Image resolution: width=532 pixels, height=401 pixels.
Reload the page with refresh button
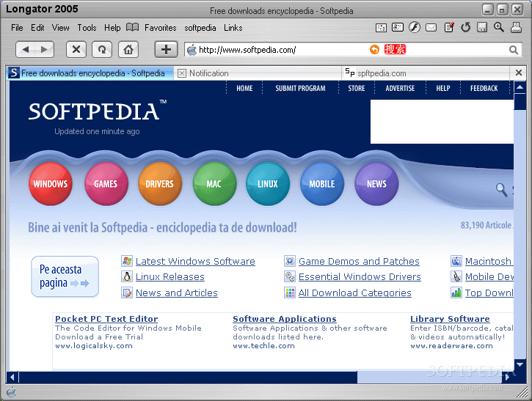(x=102, y=50)
